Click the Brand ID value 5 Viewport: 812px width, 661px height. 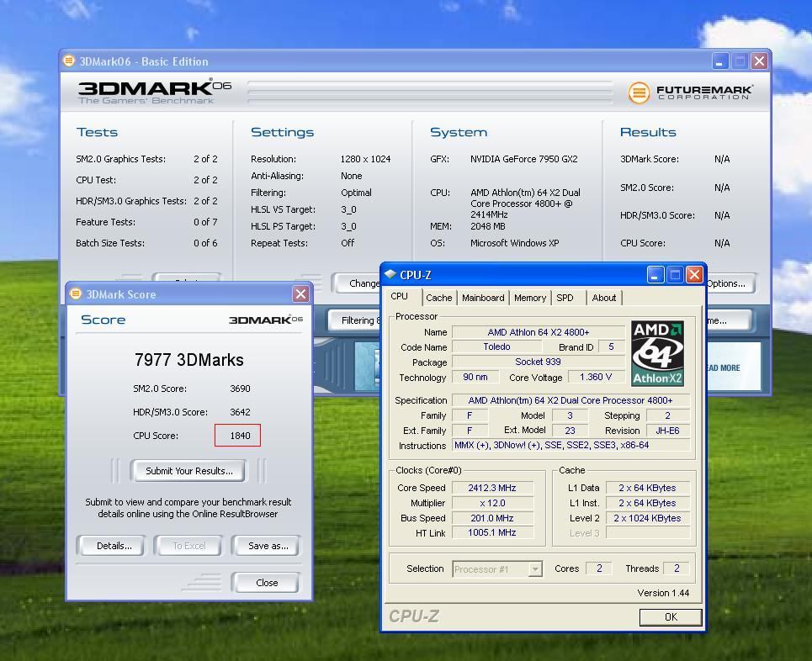point(611,346)
